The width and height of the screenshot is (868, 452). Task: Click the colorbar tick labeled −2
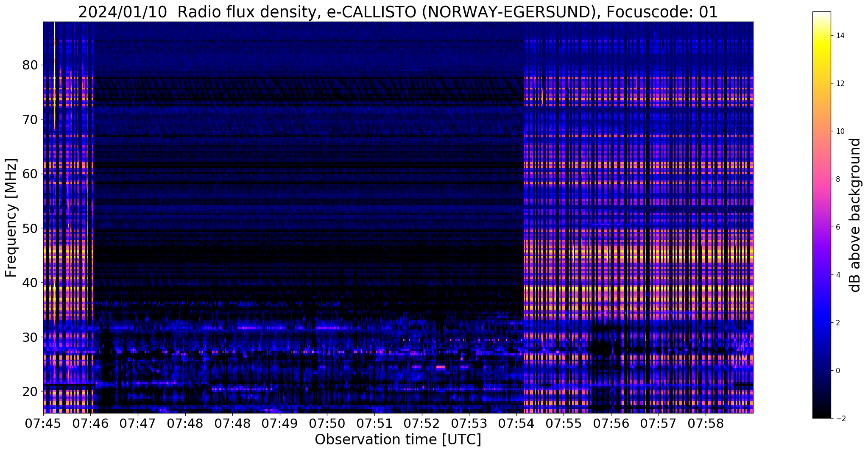coord(840,419)
